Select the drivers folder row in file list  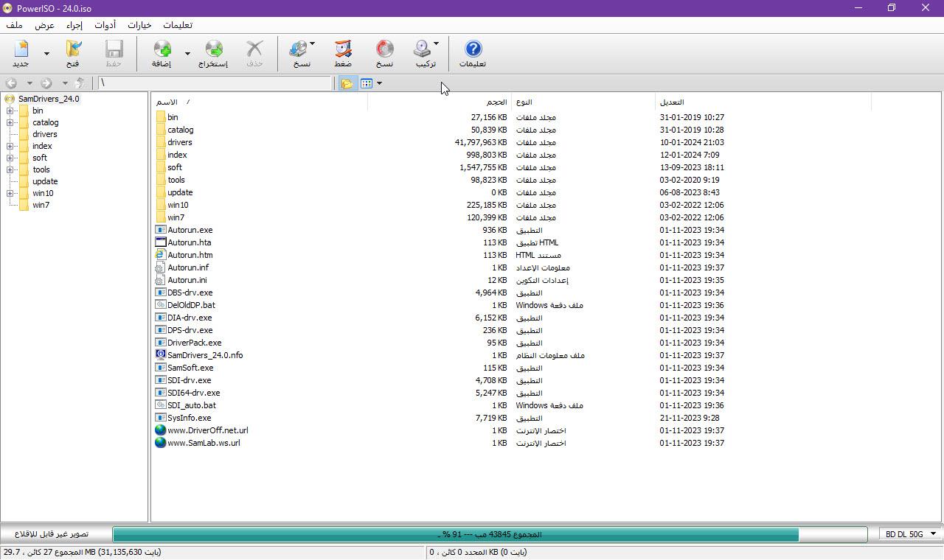[179, 142]
